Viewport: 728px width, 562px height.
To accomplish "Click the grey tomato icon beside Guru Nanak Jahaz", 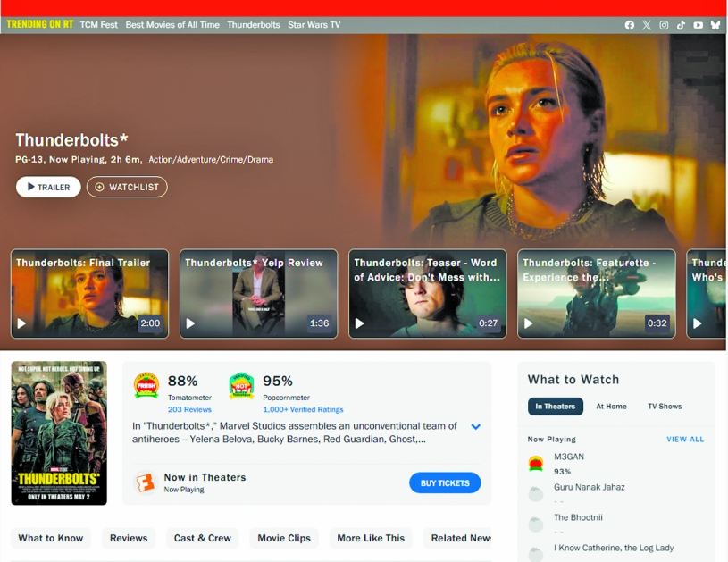I will tap(536, 493).
